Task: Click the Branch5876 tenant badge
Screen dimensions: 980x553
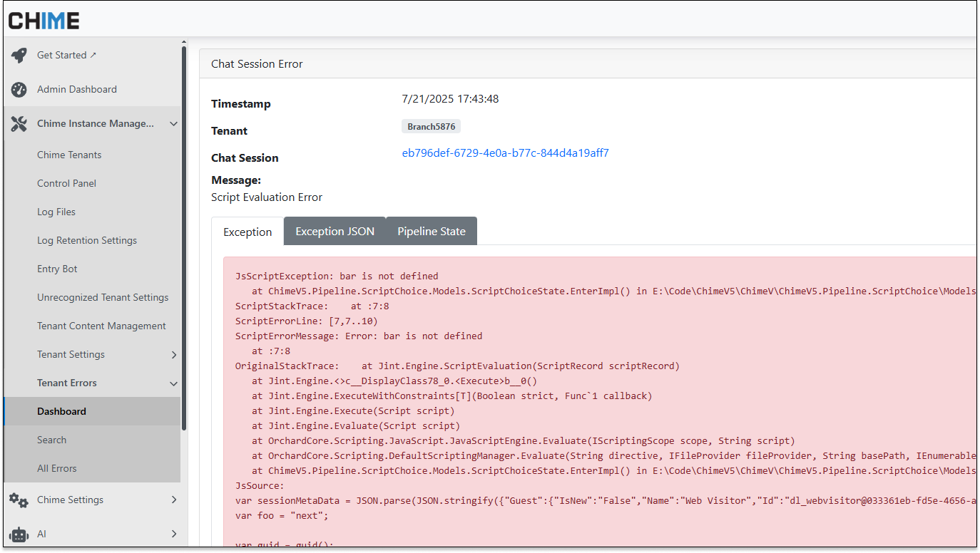Action: 431,126
